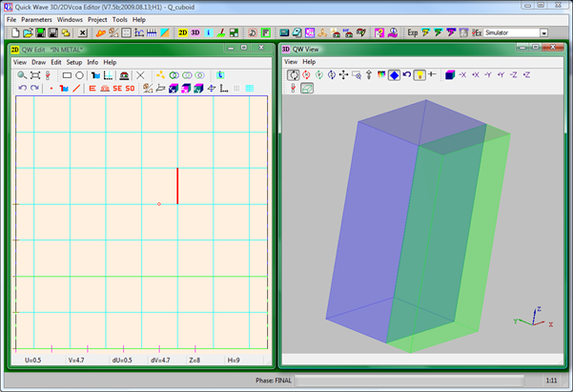
Task: Click the SO button in edit toolbar
Action: (130, 88)
